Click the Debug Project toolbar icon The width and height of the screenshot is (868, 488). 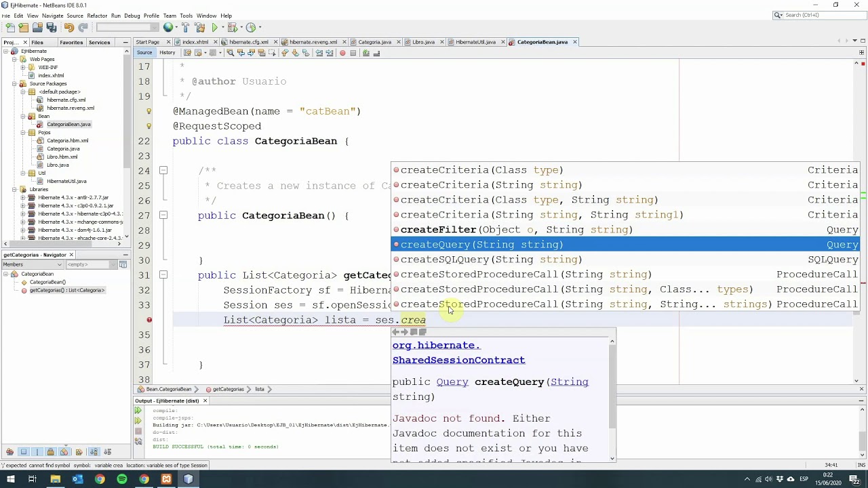coord(233,28)
